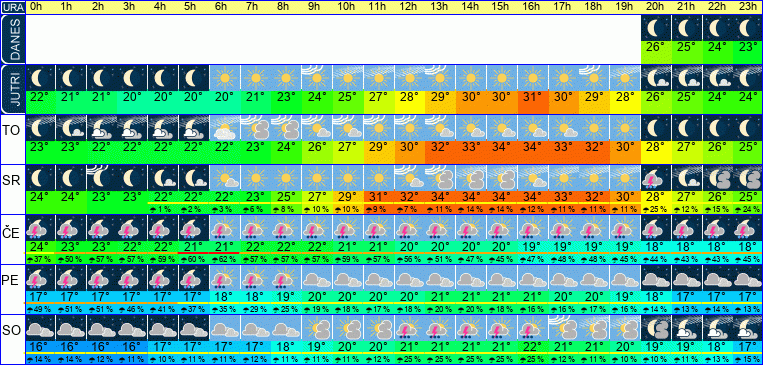
Task: Select the PE 6h sunny thunderstorm icon
Action: coord(225,278)
